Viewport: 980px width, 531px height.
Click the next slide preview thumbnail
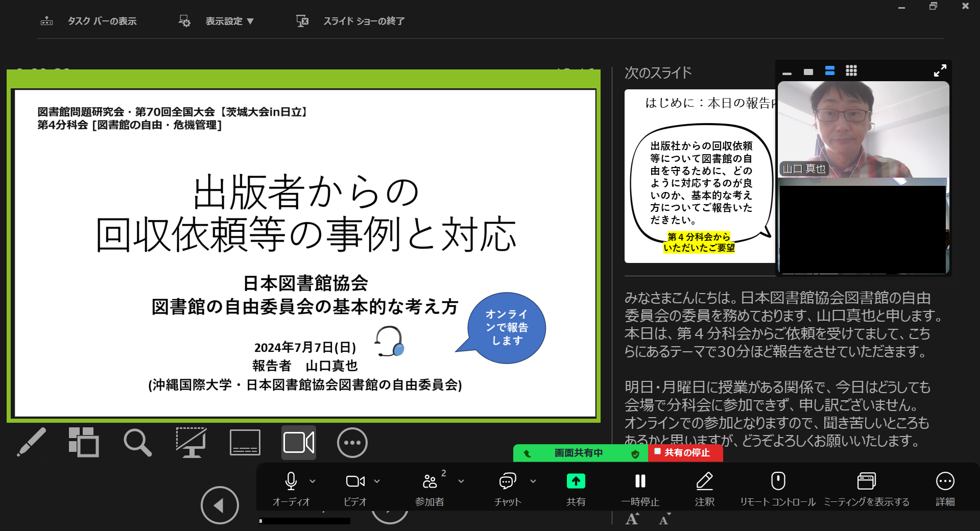(x=699, y=176)
